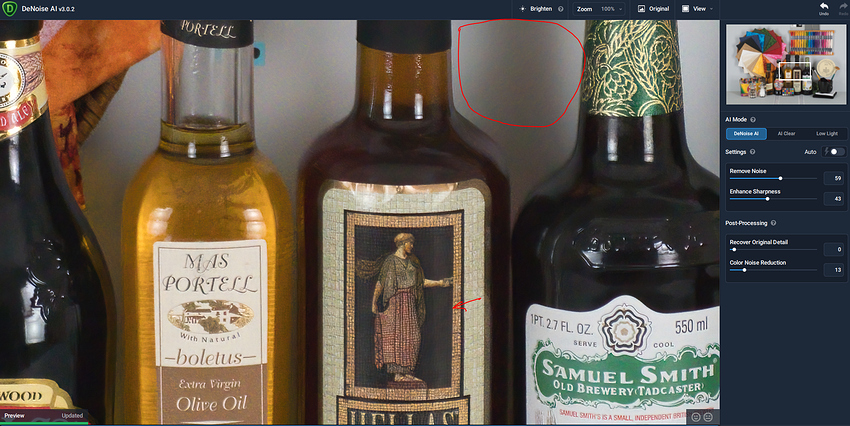Switch to Low Light mode
Image resolution: width=850 pixels, height=426 pixels.
coord(827,133)
